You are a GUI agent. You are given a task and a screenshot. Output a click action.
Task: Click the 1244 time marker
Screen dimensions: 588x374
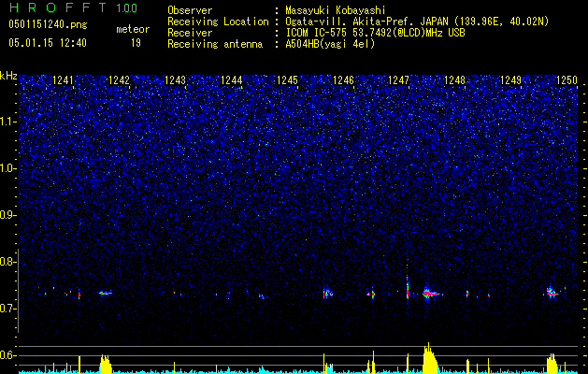(232, 79)
